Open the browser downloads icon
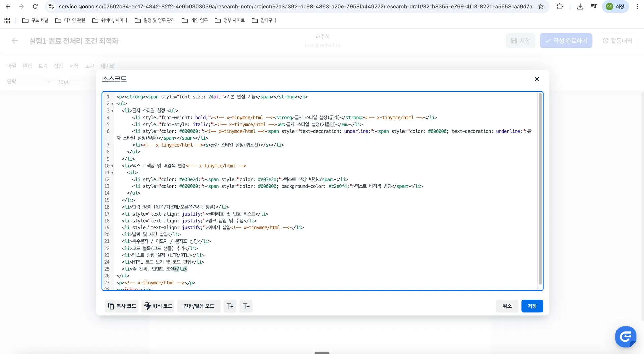 point(580,6)
